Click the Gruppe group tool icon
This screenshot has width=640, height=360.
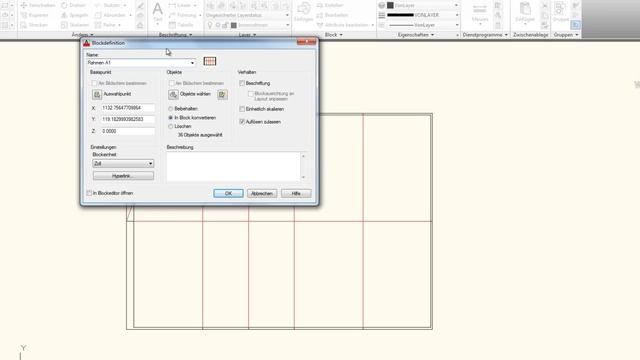tap(560, 9)
